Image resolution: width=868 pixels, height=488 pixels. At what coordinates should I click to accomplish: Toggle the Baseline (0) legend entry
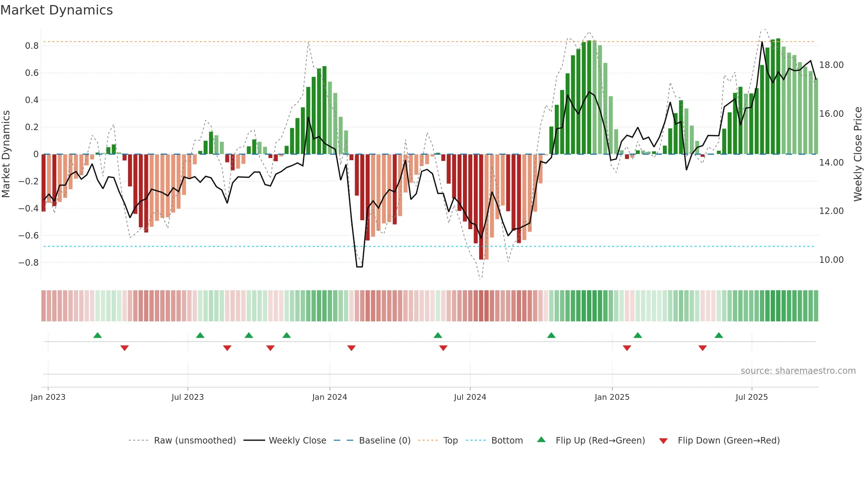[x=372, y=440]
